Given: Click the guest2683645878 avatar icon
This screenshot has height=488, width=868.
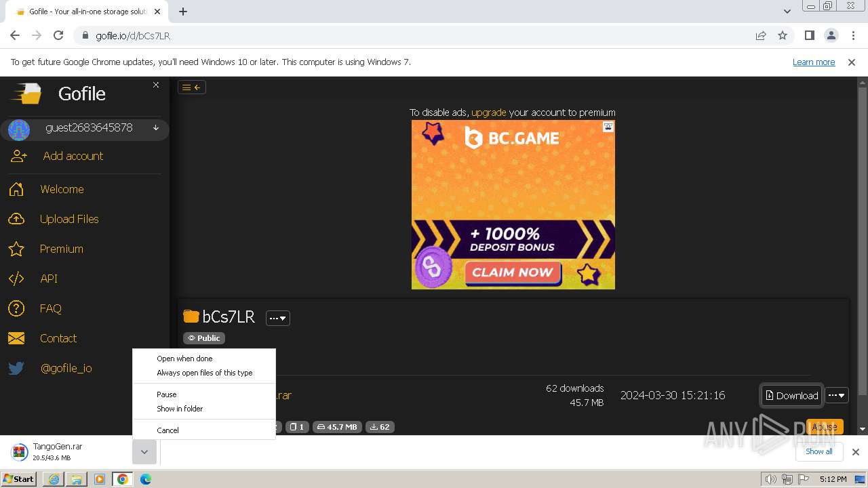Looking at the screenshot, I should click(x=19, y=129).
